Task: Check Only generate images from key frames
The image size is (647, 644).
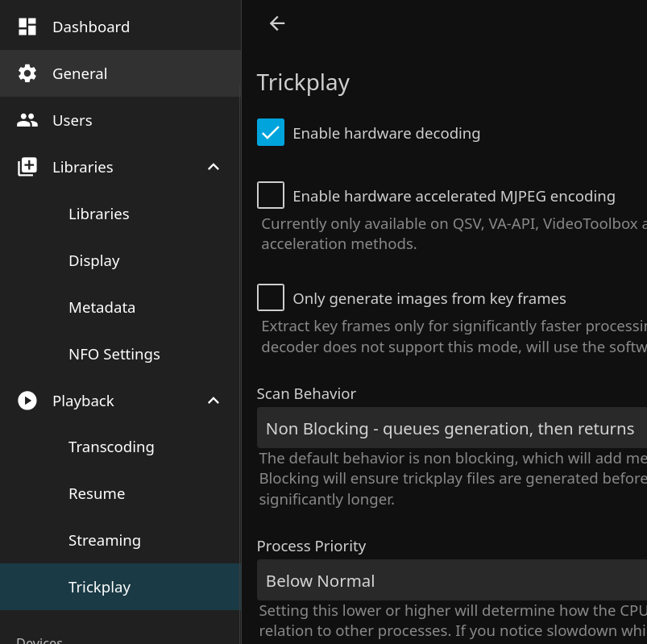Action: coord(271,297)
